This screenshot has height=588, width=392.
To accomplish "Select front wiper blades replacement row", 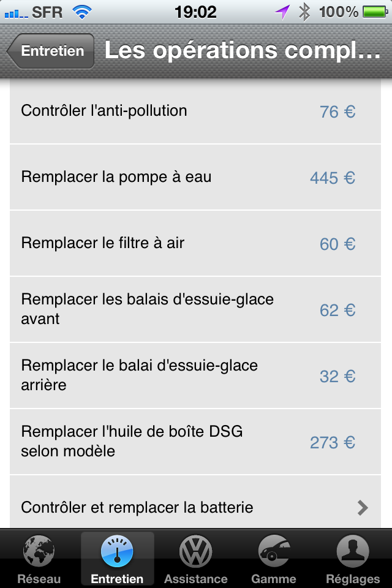I will pos(195,309).
